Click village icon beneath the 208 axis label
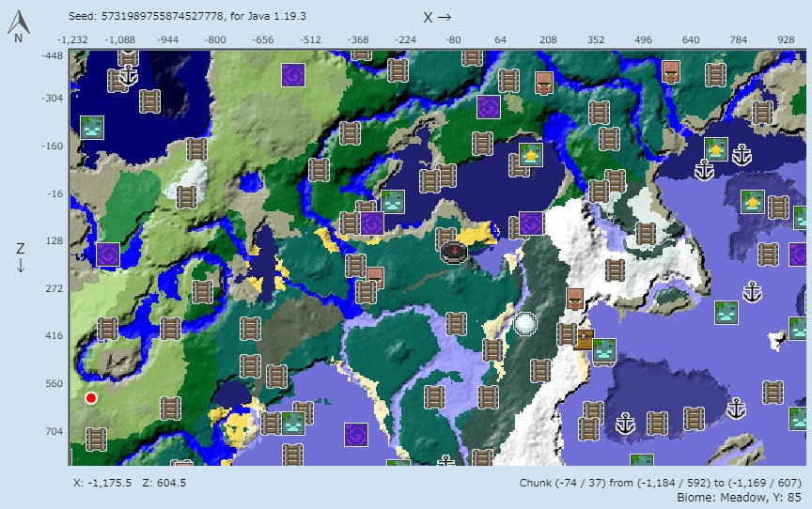Viewport: 812px width, 509px height. tap(544, 84)
